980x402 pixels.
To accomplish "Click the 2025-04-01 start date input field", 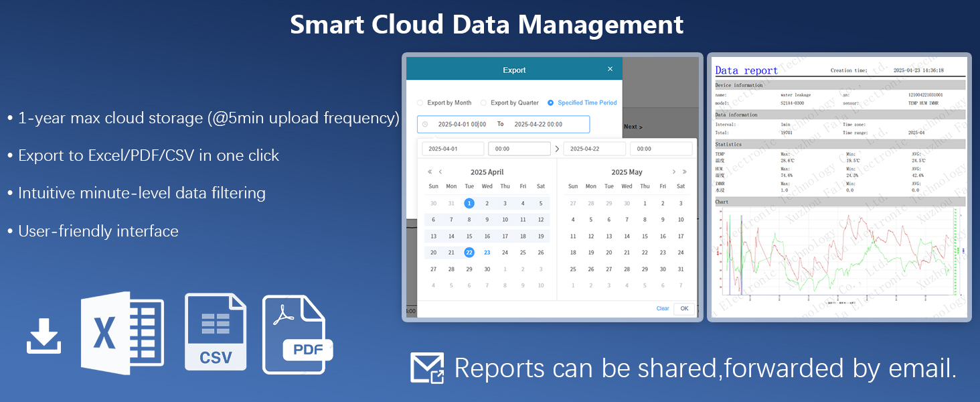I will [453, 148].
